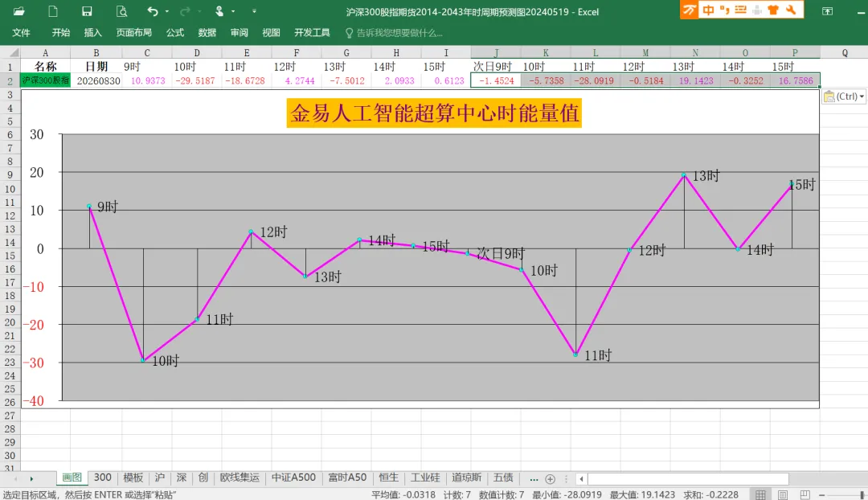Click the zoom out minus button
868x500 pixels.
click(x=822, y=494)
